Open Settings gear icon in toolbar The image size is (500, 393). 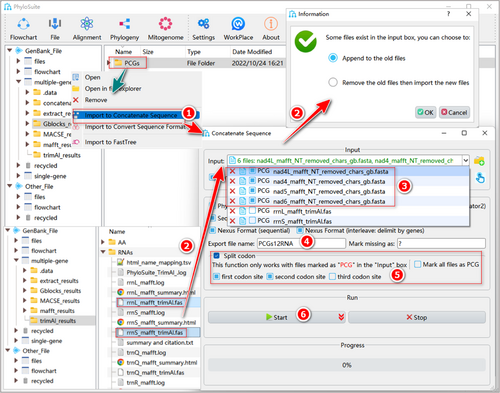point(203,24)
